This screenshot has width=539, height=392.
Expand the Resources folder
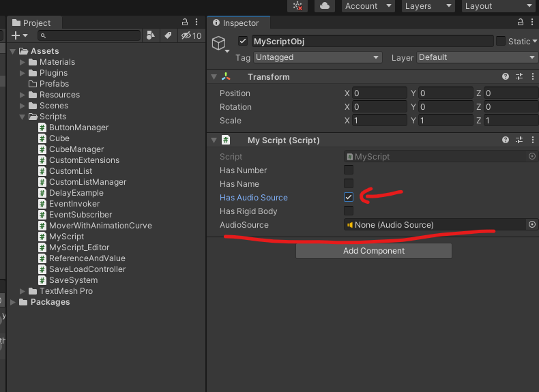23,95
